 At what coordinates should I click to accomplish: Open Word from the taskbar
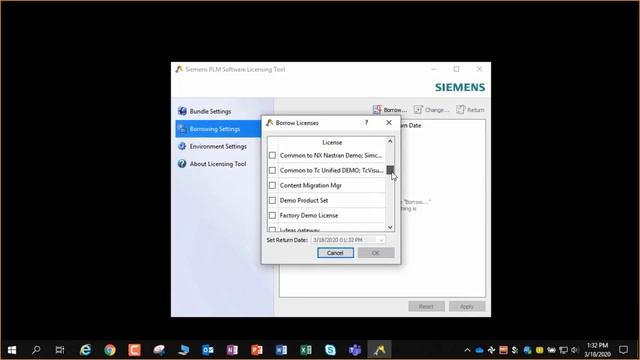pos(281,350)
